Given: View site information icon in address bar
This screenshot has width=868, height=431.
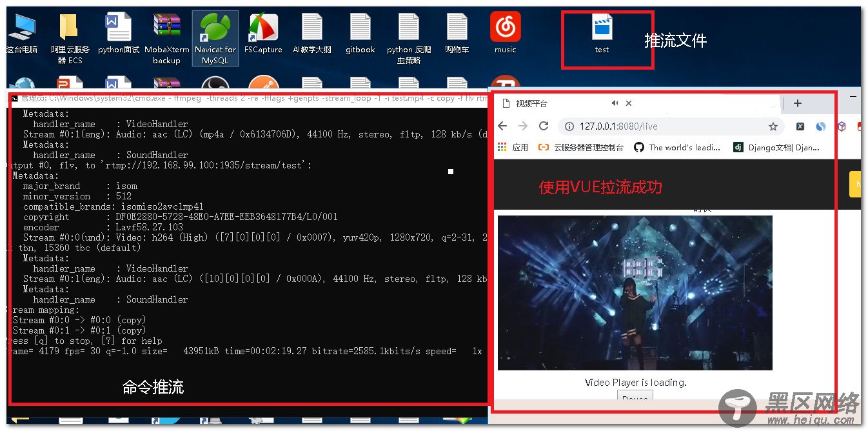Looking at the screenshot, I should [569, 126].
